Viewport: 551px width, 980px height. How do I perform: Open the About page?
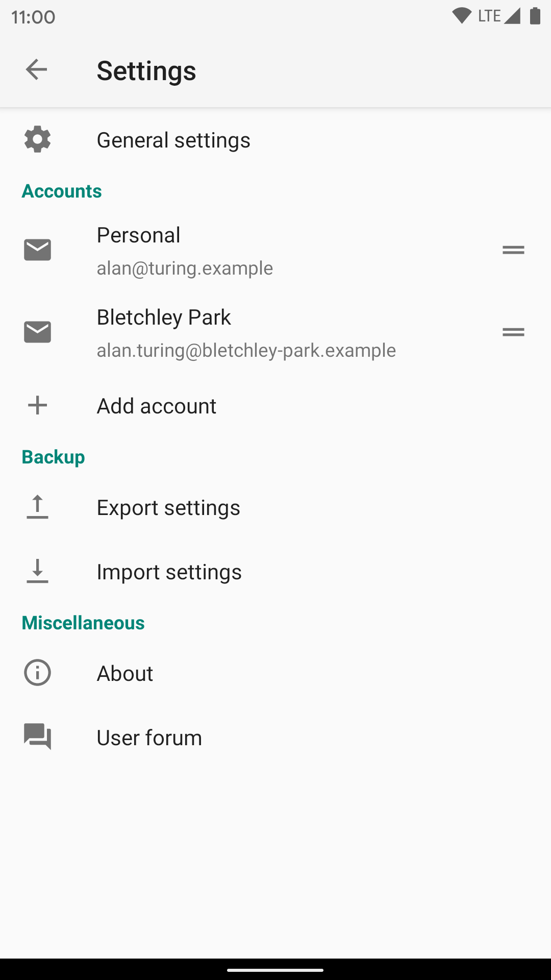click(x=125, y=674)
